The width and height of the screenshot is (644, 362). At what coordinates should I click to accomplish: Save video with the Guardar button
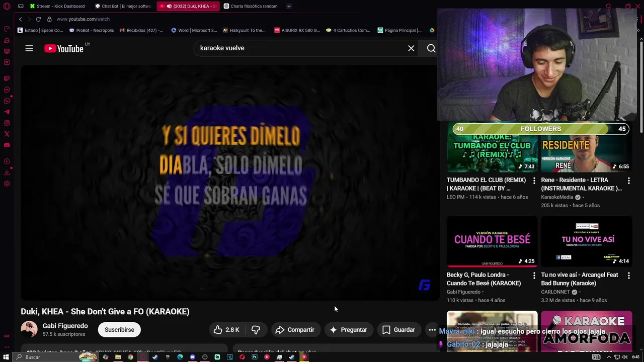(398, 330)
